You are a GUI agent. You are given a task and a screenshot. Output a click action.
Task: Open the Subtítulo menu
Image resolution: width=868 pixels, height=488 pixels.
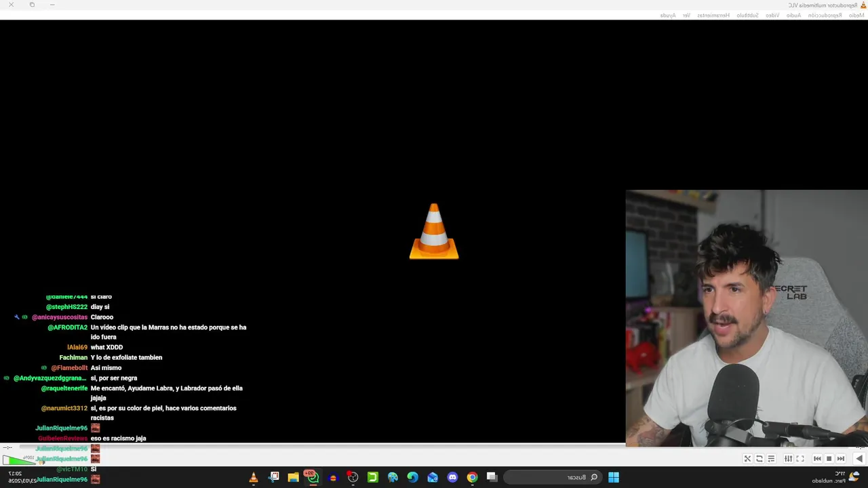coord(747,15)
